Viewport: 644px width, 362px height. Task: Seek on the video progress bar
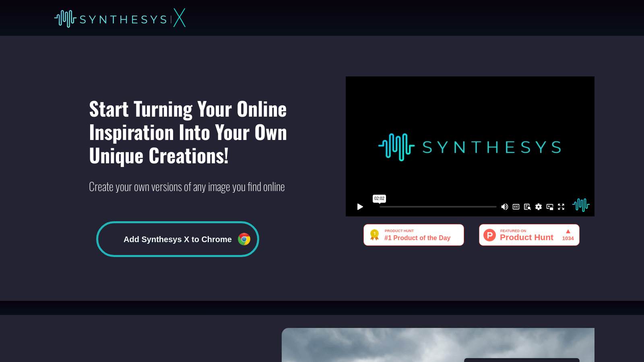coord(438,207)
